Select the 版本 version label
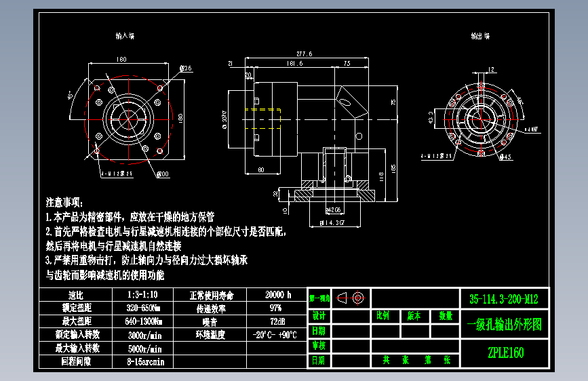 click(414, 316)
